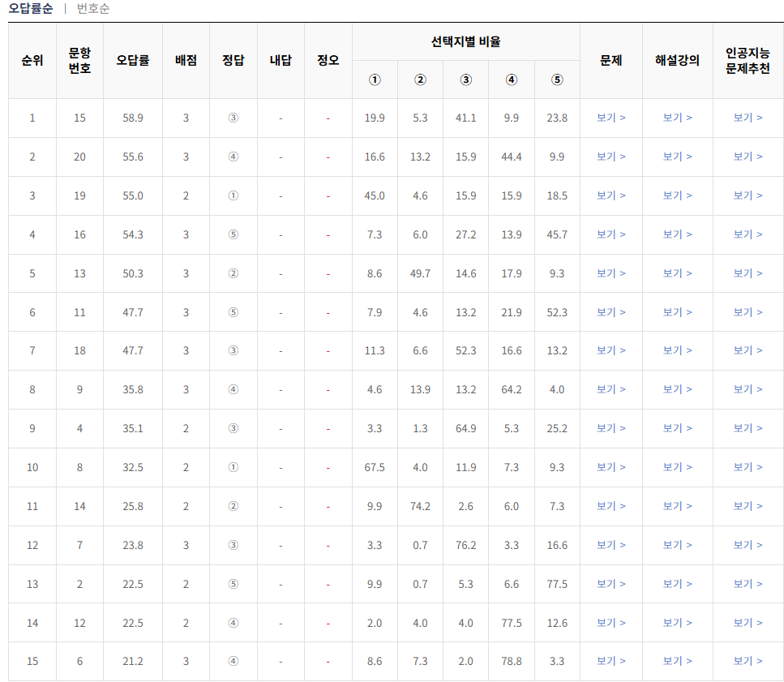Select the 오답률순 tab

click(23, 8)
